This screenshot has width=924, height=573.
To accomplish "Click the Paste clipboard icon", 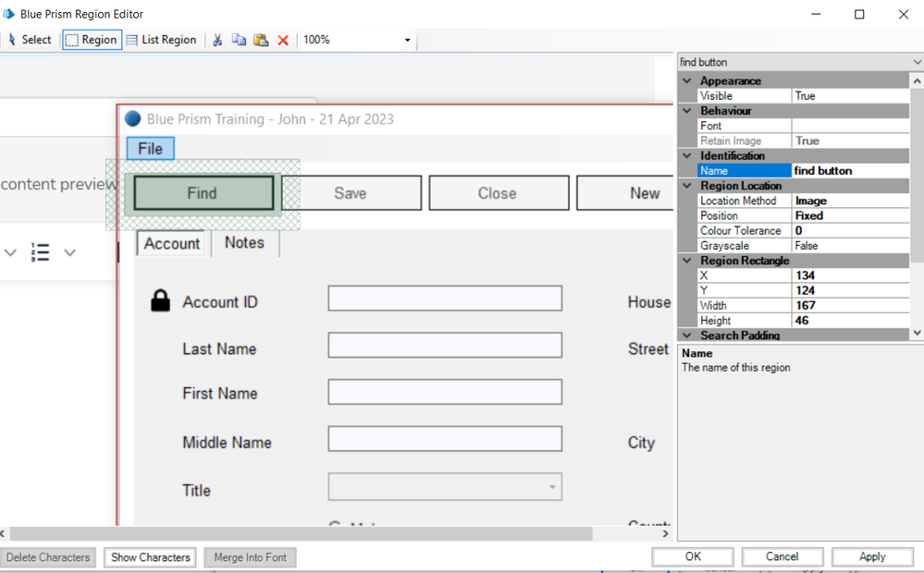I will (261, 40).
